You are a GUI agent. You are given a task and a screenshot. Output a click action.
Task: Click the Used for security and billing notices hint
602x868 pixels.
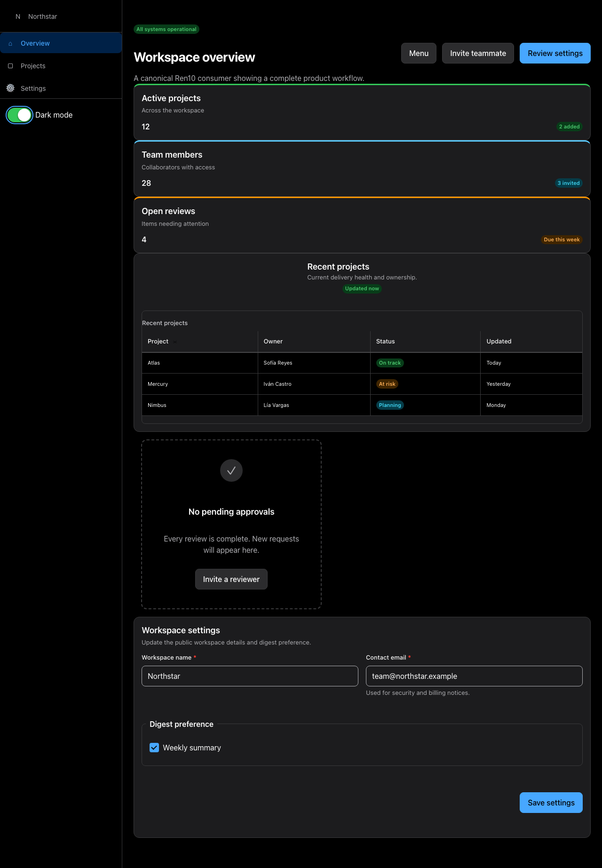[418, 693]
